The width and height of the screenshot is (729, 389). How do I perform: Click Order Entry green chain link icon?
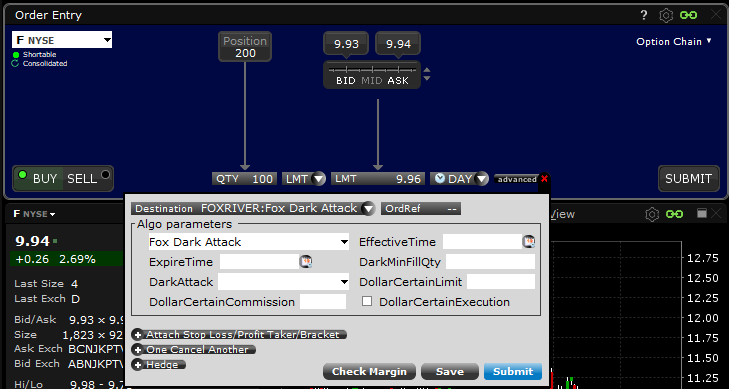pos(689,15)
